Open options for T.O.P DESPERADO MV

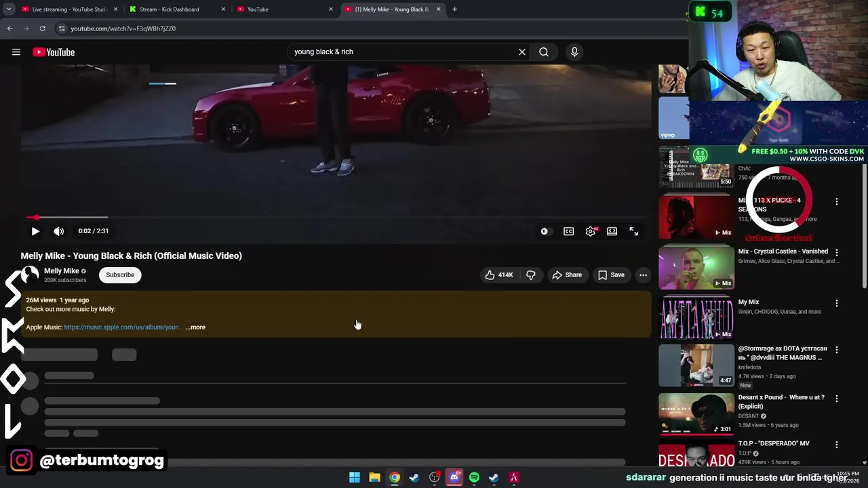[836, 445]
